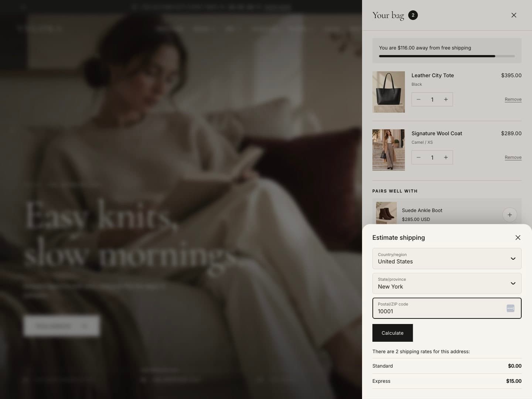Add Suede Ankle Boot to bag
The width and height of the screenshot is (532, 399).
(x=510, y=215)
